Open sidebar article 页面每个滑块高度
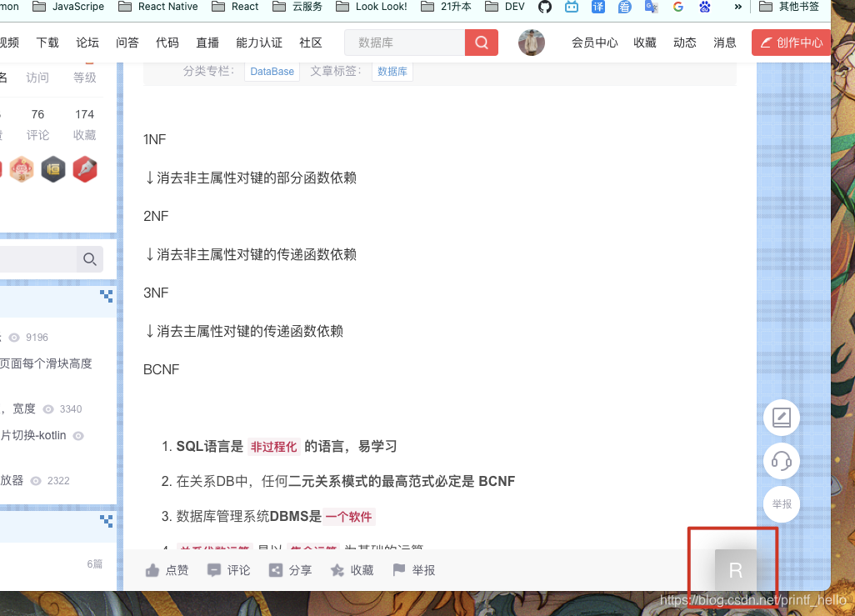Screen dimensions: 855x616 46,363
